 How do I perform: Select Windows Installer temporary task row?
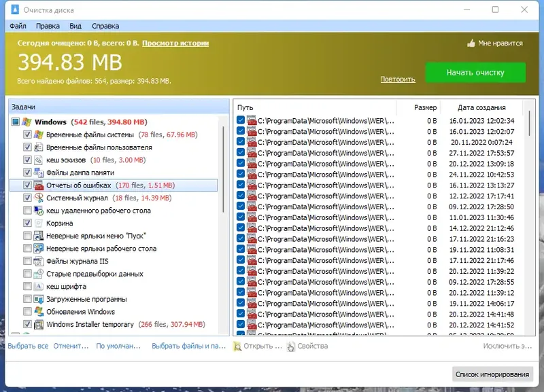(114, 325)
